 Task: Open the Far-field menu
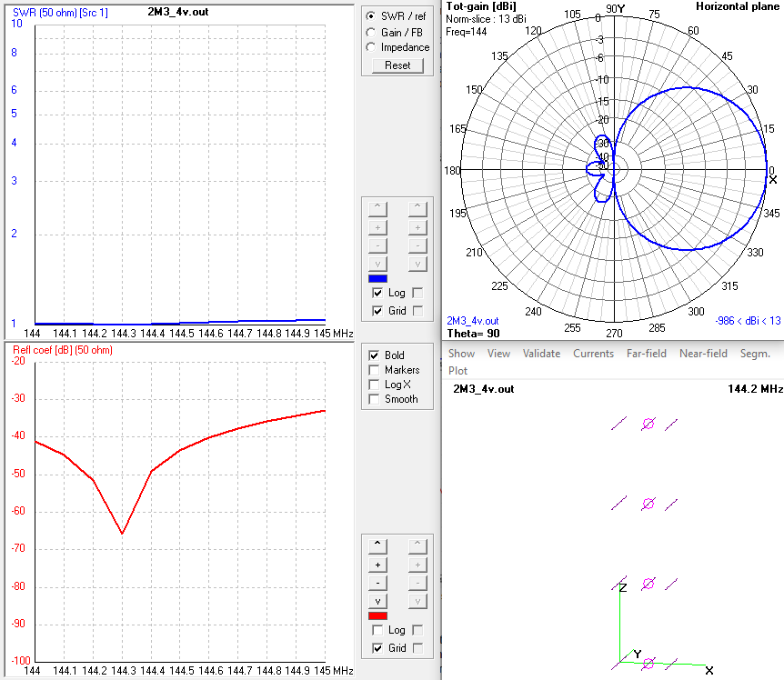coord(646,354)
